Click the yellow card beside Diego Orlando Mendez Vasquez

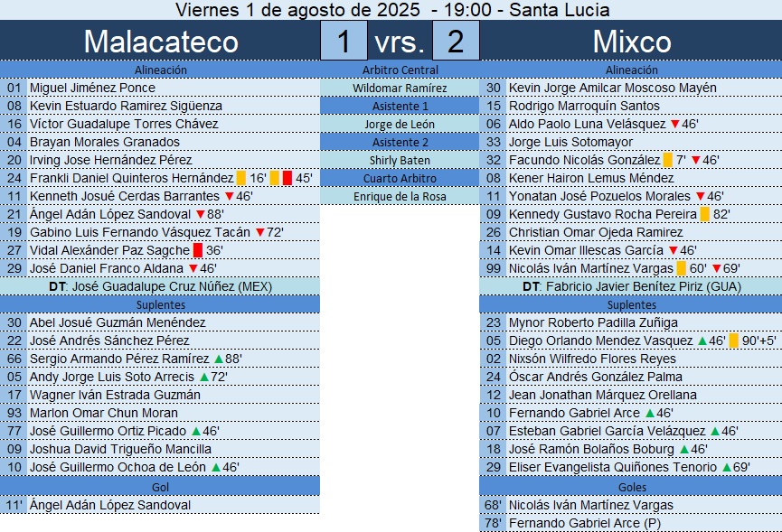pyautogui.click(x=734, y=341)
